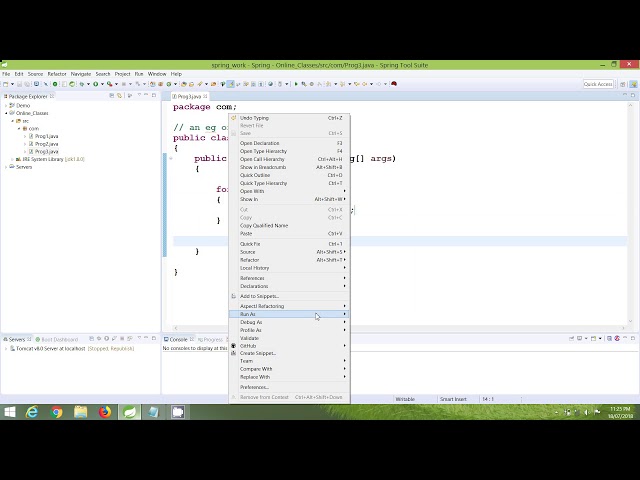The width and height of the screenshot is (640, 480).
Task: Open Debug dropdown arrow in toolbar
Action: click(88, 84)
